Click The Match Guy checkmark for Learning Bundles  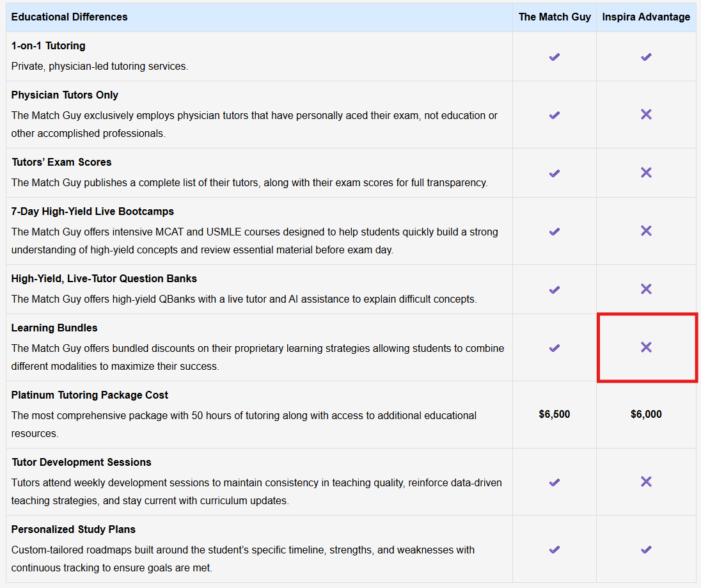pyautogui.click(x=555, y=348)
